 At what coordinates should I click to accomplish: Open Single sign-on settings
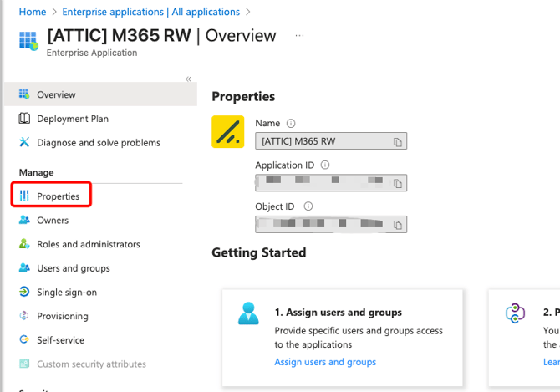click(x=66, y=293)
